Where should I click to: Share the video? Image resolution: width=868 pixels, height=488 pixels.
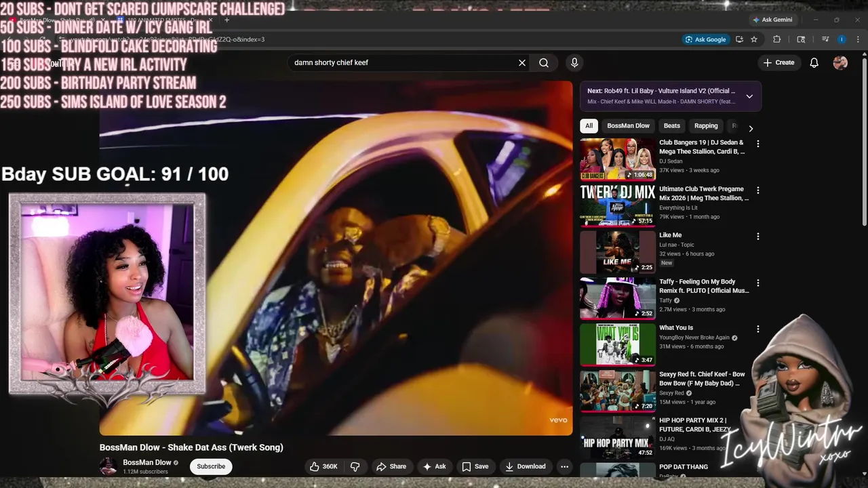point(391,466)
